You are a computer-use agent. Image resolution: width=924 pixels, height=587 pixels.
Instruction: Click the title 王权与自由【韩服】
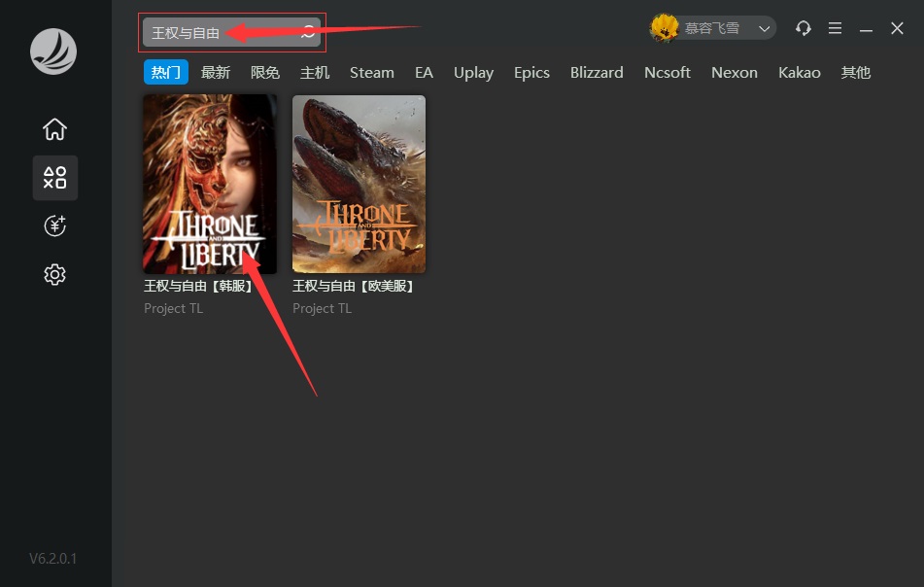pos(198,286)
